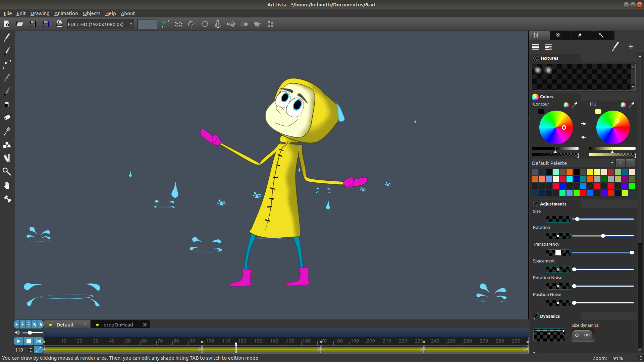The image size is (644, 362).
Task: Select the Hand pan tool
Action: (7, 185)
